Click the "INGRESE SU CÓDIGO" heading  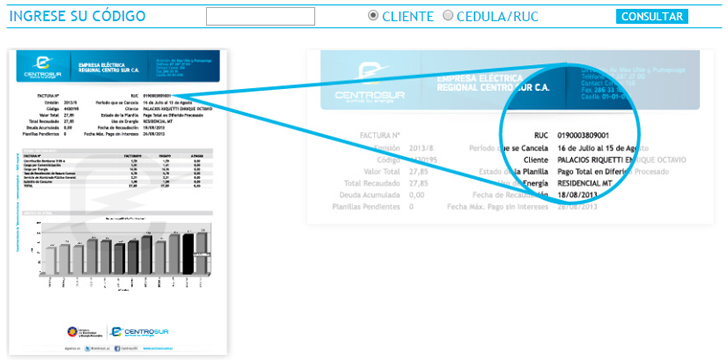(78, 16)
